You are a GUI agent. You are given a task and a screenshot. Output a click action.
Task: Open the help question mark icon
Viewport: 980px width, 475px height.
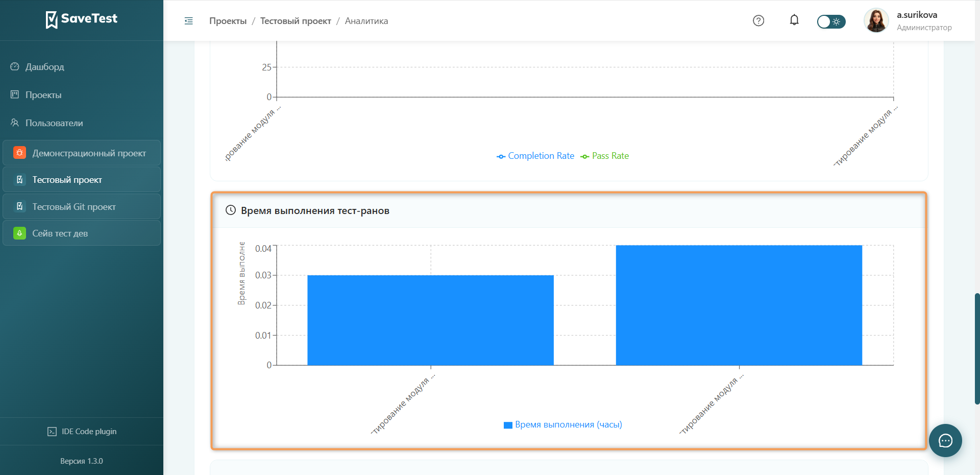click(758, 20)
